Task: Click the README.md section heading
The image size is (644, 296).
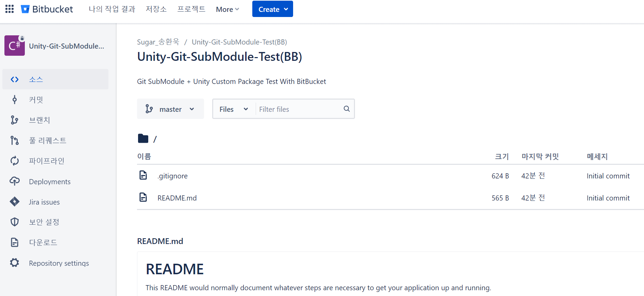Action: click(160, 241)
